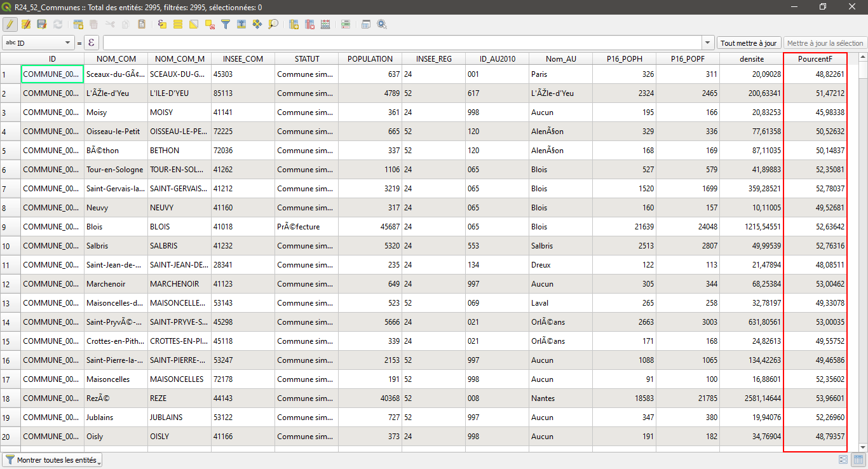The image size is (868, 469).
Task: Expand the expression history dropdown arrow
Action: tap(709, 43)
